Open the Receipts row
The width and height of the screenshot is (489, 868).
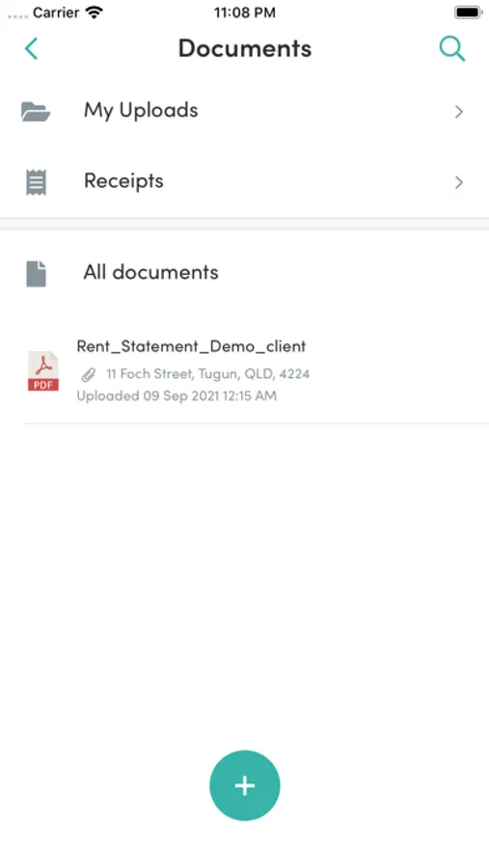coord(244,182)
